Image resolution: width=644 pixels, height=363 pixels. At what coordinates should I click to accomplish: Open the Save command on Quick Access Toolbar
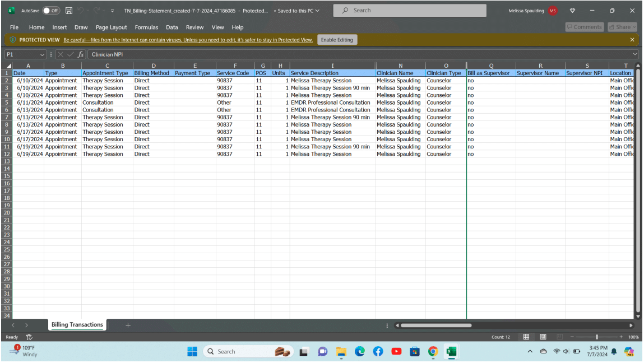click(68, 10)
